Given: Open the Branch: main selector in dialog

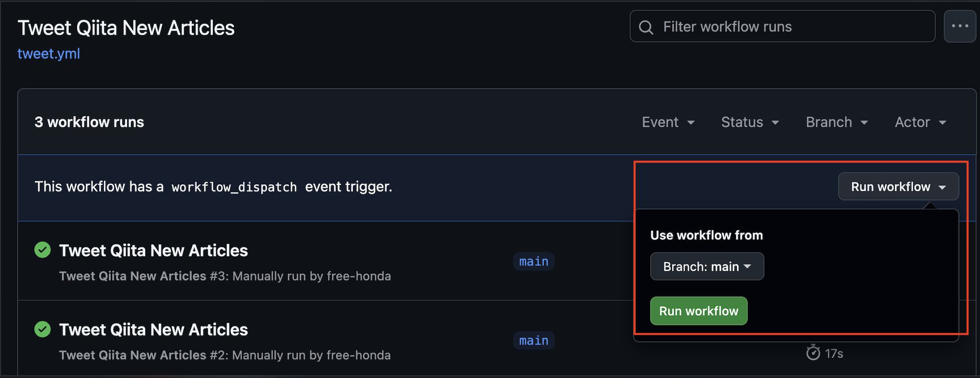Looking at the screenshot, I should tap(707, 266).
